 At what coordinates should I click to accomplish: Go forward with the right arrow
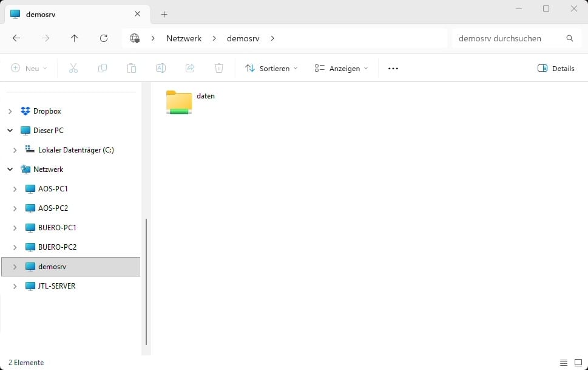click(46, 38)
